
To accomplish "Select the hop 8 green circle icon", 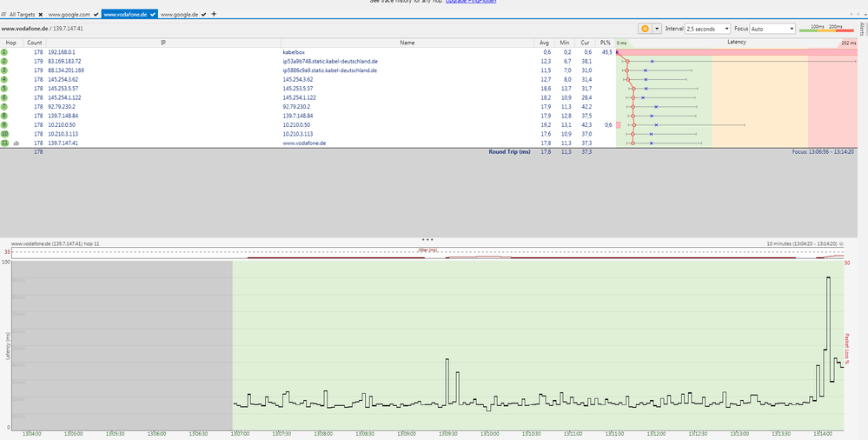I will click(4, 116).
